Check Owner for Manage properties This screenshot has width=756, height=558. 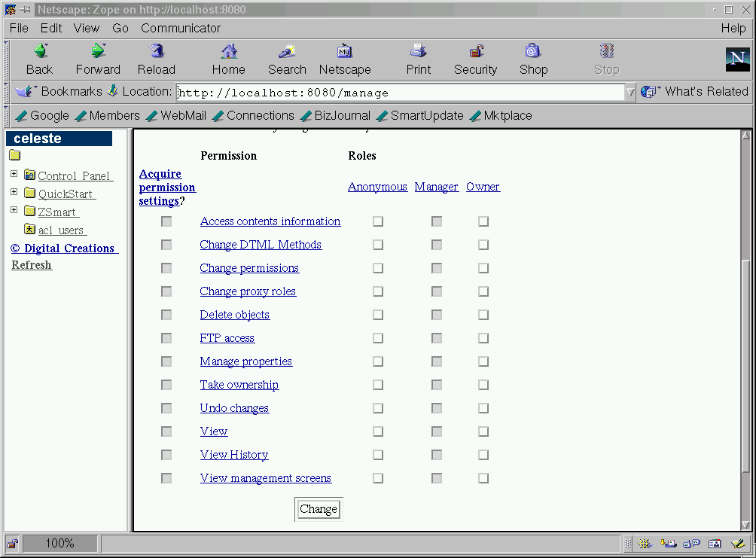pyautogui.click(x=483, y=361)
